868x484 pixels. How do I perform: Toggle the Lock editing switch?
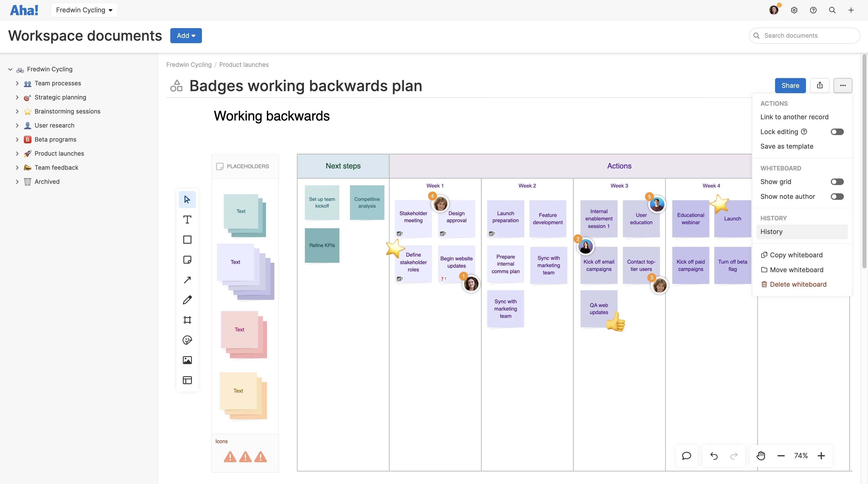(837, 132)
